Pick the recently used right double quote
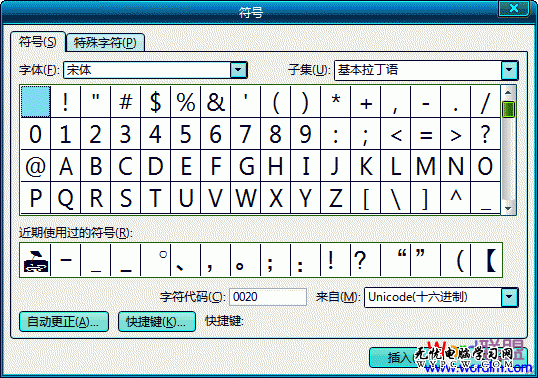The height and width of the screenshot is (378, 538). click(425, 260)
